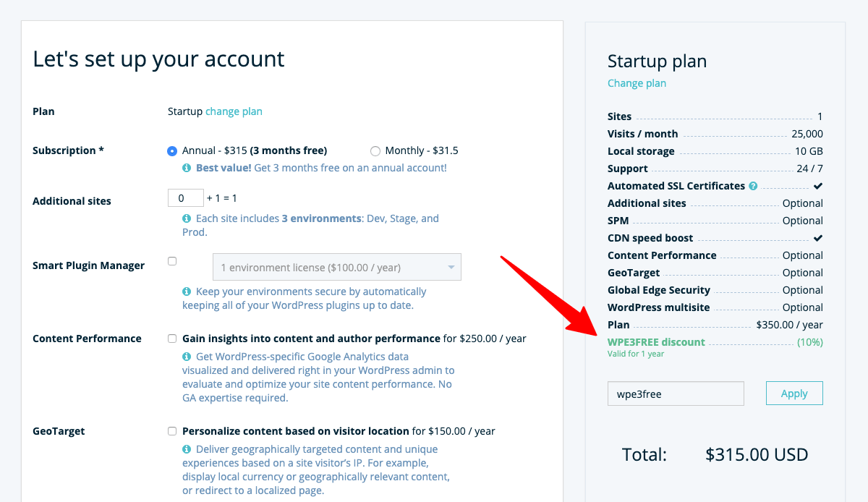Open the environment license dropdown
The width and height of the screenshot is (868, 502).
pos(336,267)
